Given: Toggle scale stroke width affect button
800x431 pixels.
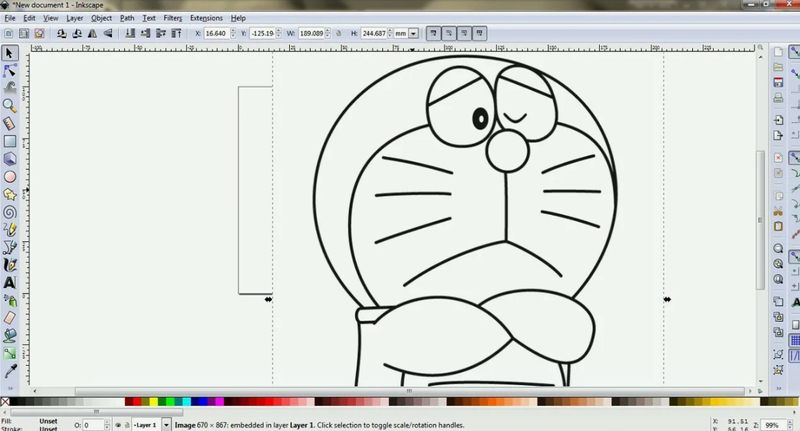Looking at the screenshot, I should (433, 34).
